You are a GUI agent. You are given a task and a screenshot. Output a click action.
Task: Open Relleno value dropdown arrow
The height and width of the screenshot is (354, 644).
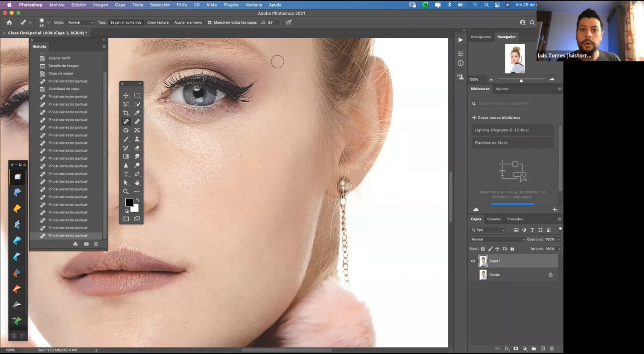click(x=559, y=249)
